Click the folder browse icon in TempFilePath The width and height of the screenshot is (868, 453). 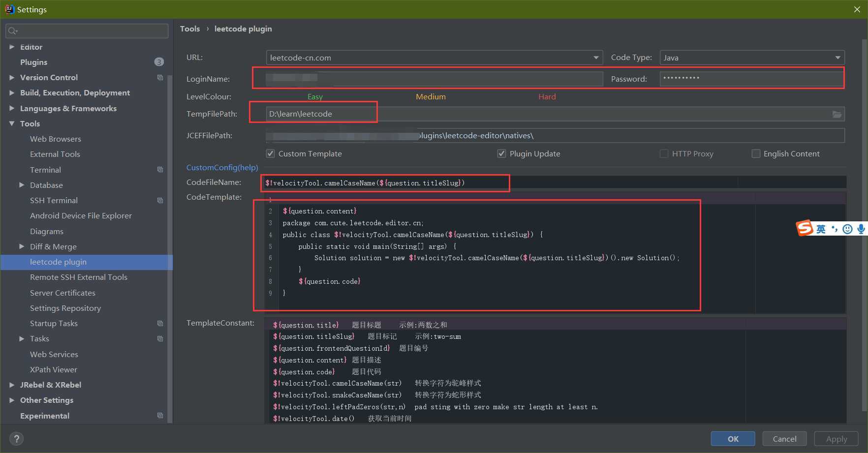click(837, 114)
